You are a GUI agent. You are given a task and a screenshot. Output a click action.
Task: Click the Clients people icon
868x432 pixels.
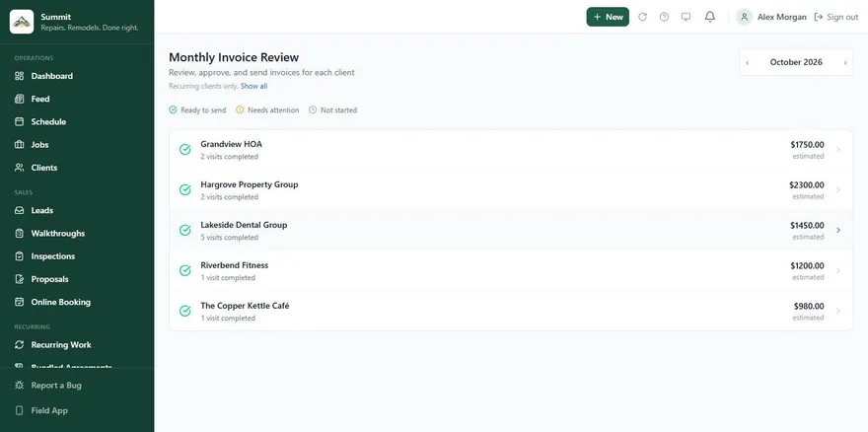click(x=20, y=168)
